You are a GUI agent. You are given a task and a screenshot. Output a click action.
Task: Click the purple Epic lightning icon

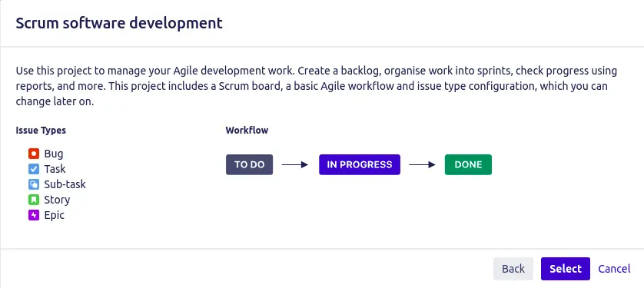(x=34, y=215)
